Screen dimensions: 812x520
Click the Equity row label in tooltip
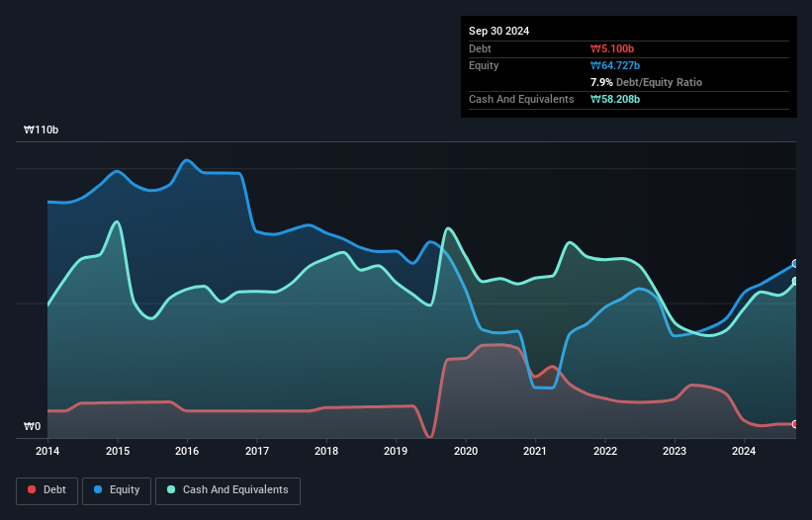[x=484, y=65]
